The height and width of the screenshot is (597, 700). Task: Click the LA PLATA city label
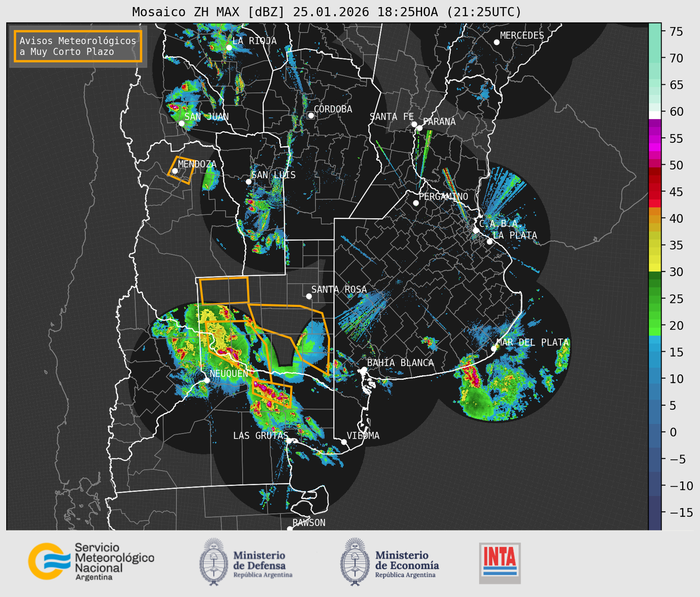tap(515, 235)
